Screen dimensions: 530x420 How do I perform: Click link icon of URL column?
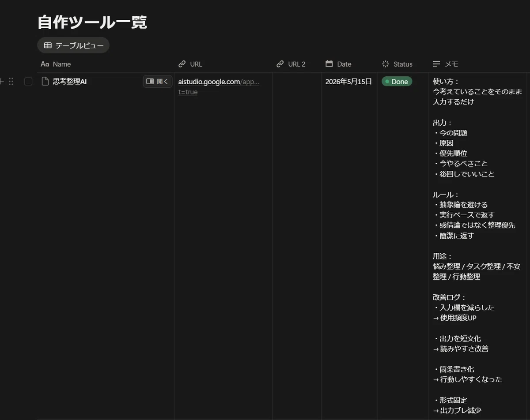[182, 64]
